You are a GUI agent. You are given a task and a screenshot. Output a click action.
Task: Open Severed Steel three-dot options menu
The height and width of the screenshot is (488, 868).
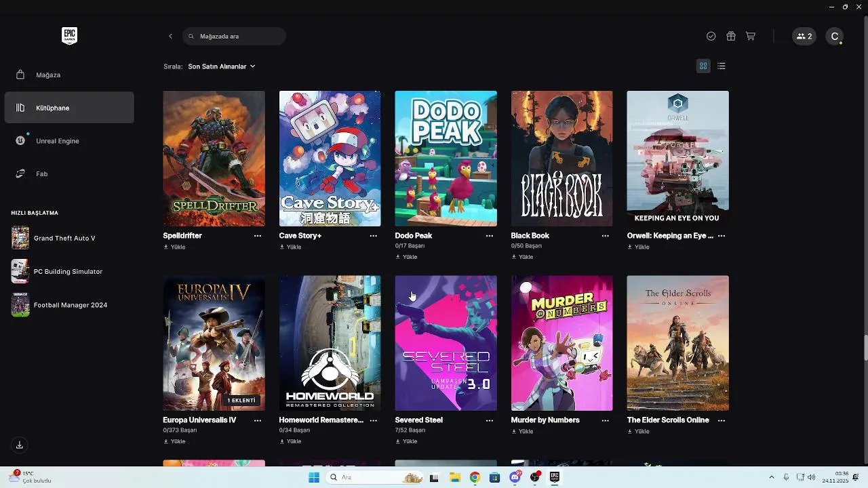[490, 420]
